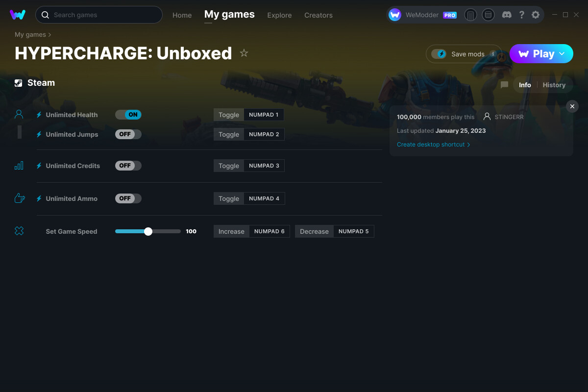The height and width of the screenshot is (392, 588).
Task: Expand the My games breadcrumb chevron
Action: 50,35
